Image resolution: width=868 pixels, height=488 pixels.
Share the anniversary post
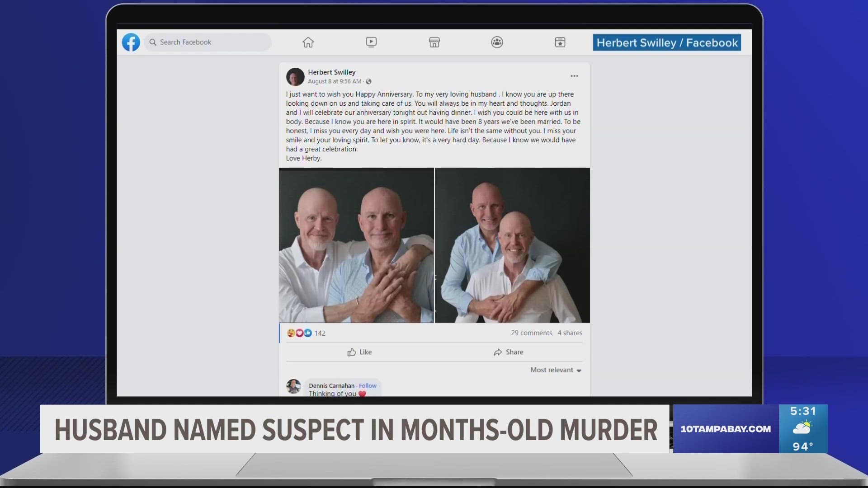pos(509,352)
